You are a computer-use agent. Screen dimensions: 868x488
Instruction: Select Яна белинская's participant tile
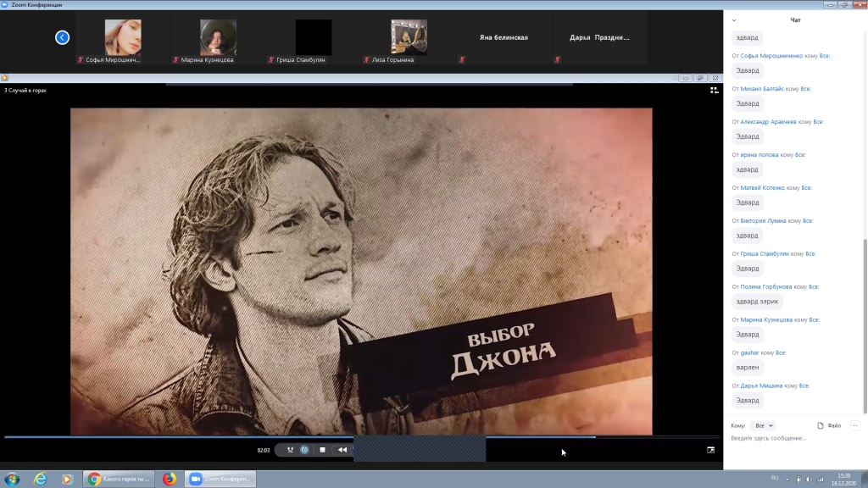pos(504,37)
